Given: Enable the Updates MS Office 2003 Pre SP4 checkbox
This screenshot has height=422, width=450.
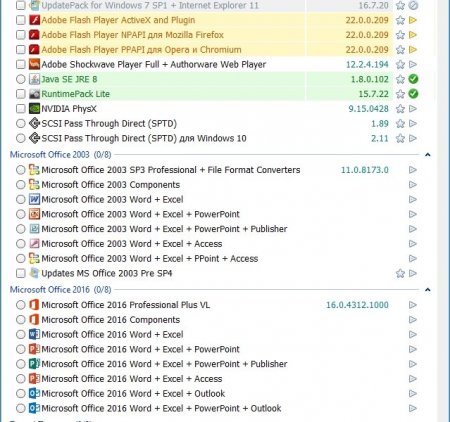Looking at the screenshot, I should tap(21, 273).
